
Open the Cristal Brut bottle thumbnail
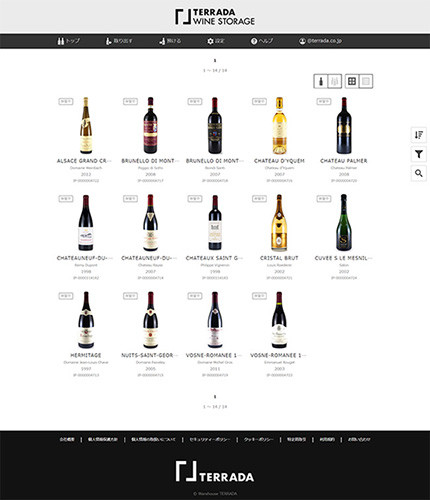(279, 223)
